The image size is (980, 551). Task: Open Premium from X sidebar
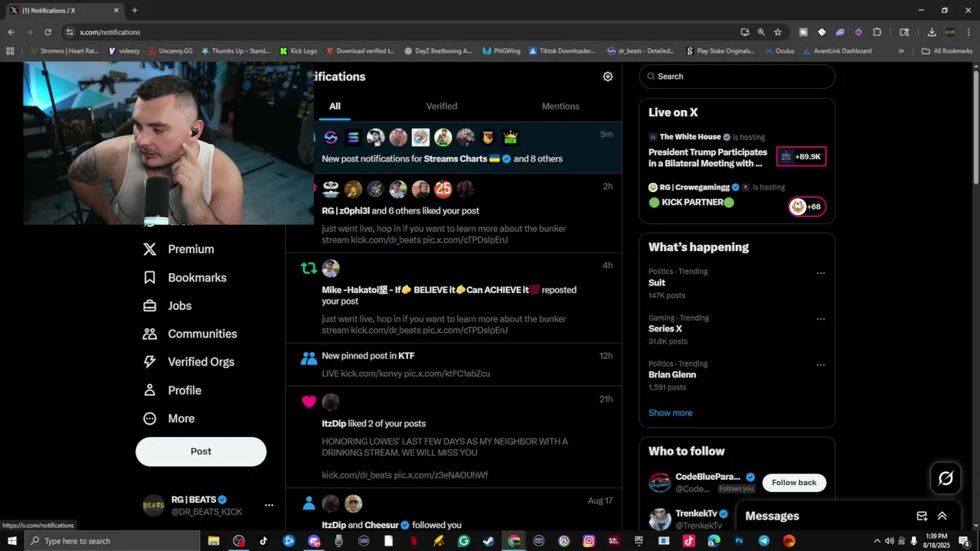click(x=178, y=249)
